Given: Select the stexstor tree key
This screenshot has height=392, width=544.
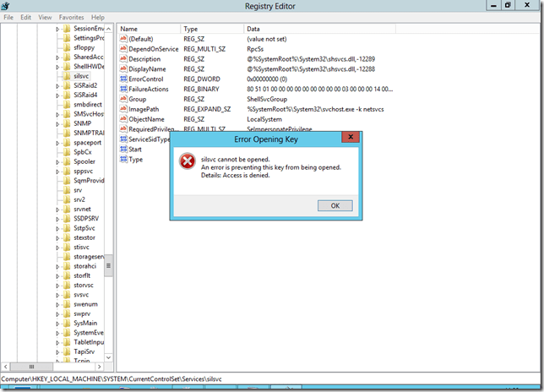Looking at the screenshot, I should 84,237.
